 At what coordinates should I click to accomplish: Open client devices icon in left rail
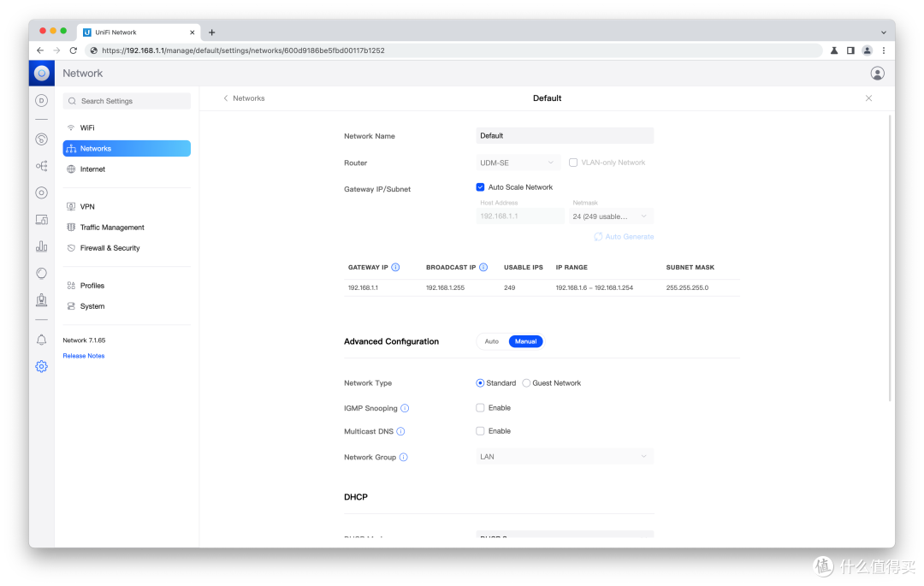41,220
